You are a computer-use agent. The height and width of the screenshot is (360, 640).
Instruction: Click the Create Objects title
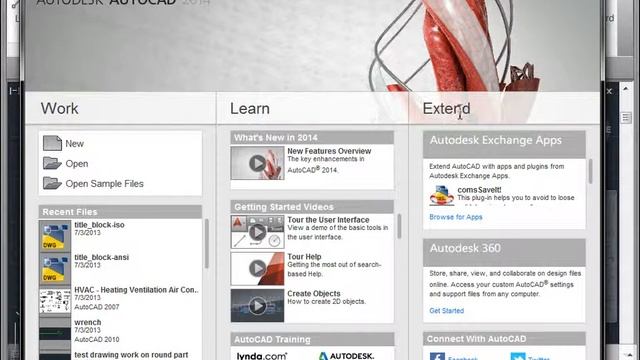tap(313, 293)
